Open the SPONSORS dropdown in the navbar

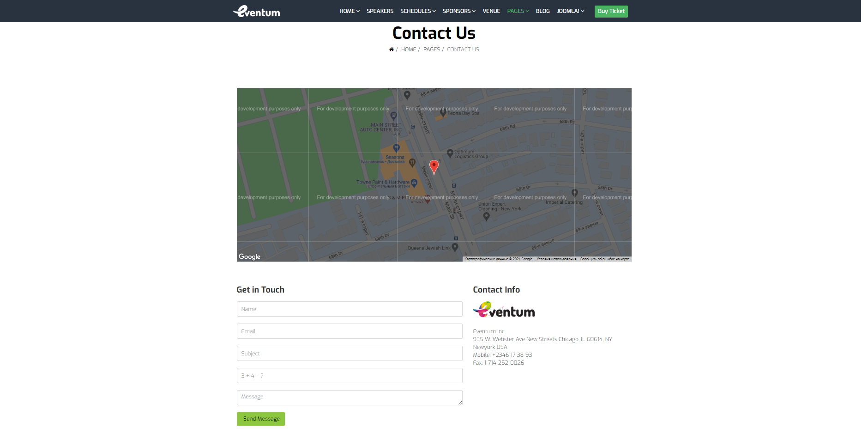click(459, 11)
